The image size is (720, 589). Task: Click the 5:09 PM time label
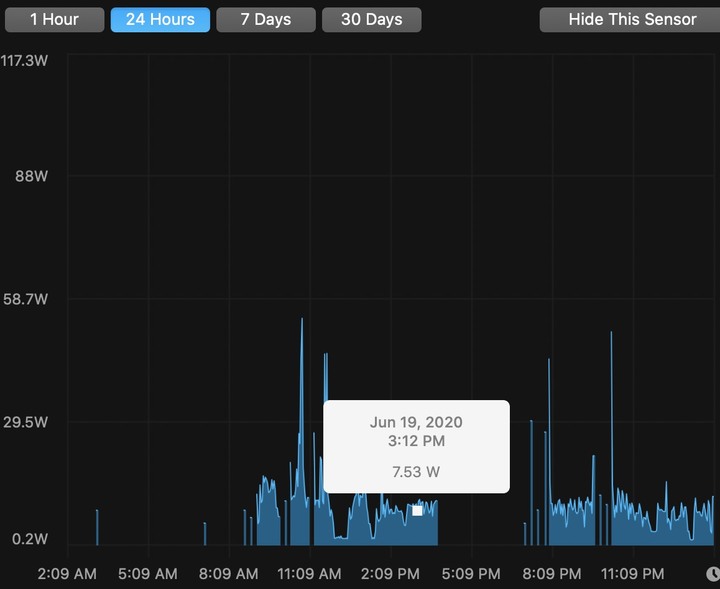point(471,574)
